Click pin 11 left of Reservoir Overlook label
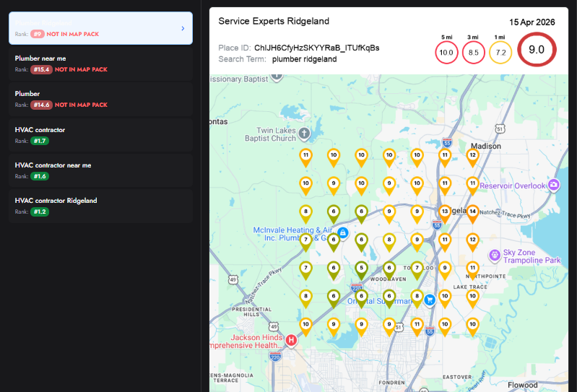 [472, 186]
